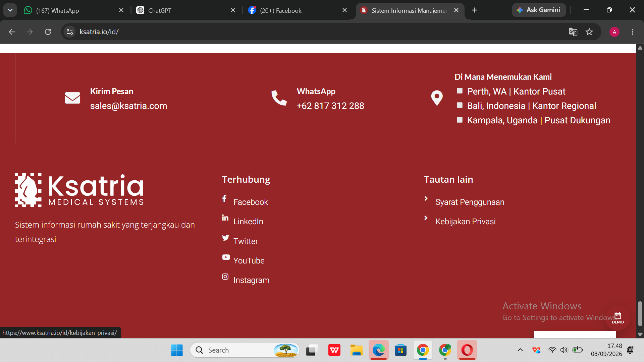Image resolution: width=644 pixels, height=362 pixels.
Task: Click the page's vertical scrollbar thumb
Action: pos(640,313)
